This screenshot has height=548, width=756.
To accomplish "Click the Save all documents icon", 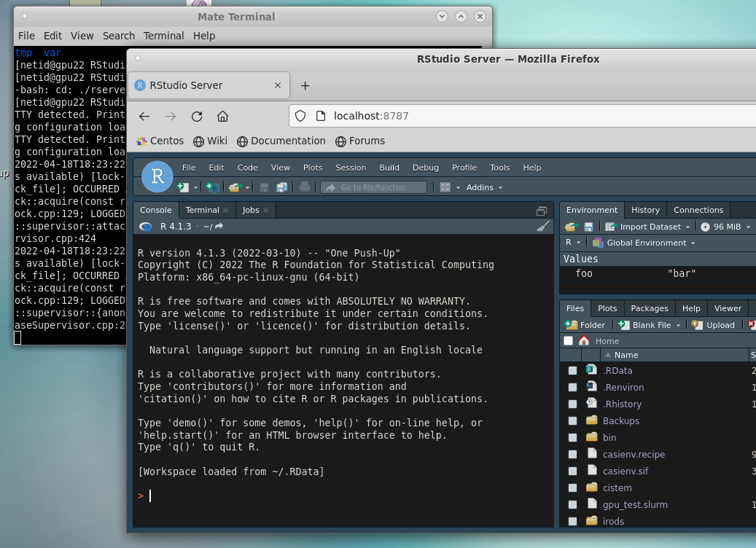I will tap(281, 187).
